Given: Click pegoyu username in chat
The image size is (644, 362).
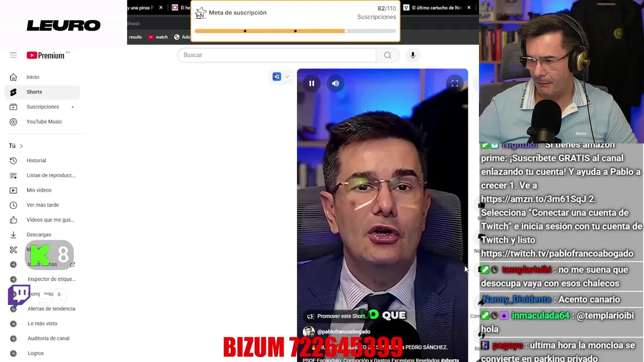Looking at the screenshot, I should coord(508,346).
